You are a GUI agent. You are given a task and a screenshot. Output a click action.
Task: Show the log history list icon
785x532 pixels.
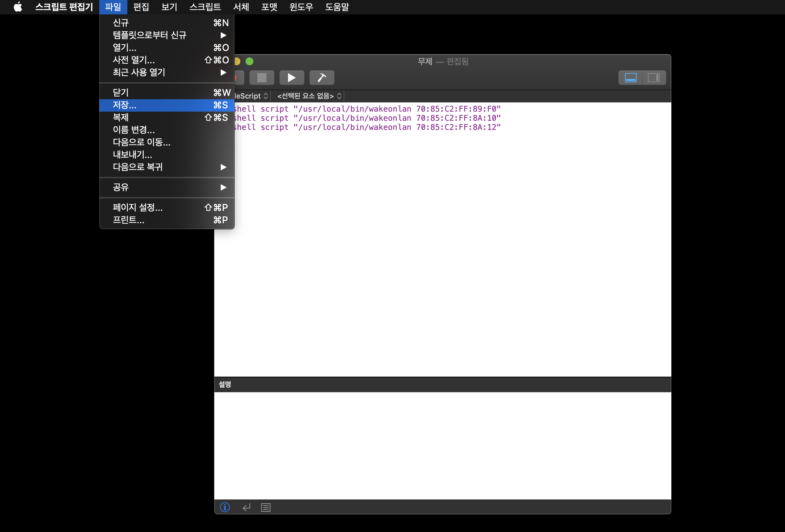tap(266, 507)
